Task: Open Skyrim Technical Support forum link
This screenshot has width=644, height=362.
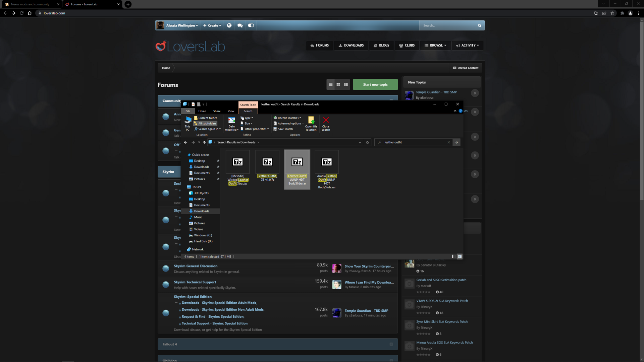Action: (x=195, y=282)
